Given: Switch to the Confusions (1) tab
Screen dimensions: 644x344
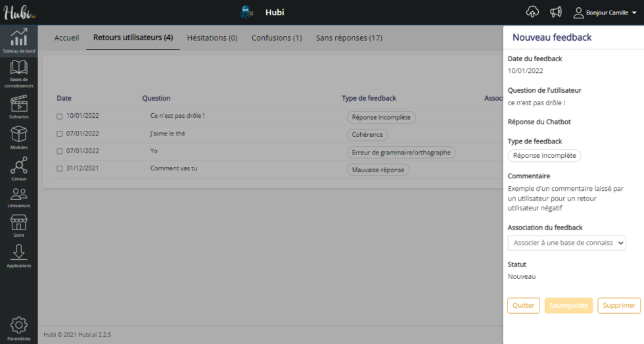Looking at the screenshot, I should [x=277, y=38].
